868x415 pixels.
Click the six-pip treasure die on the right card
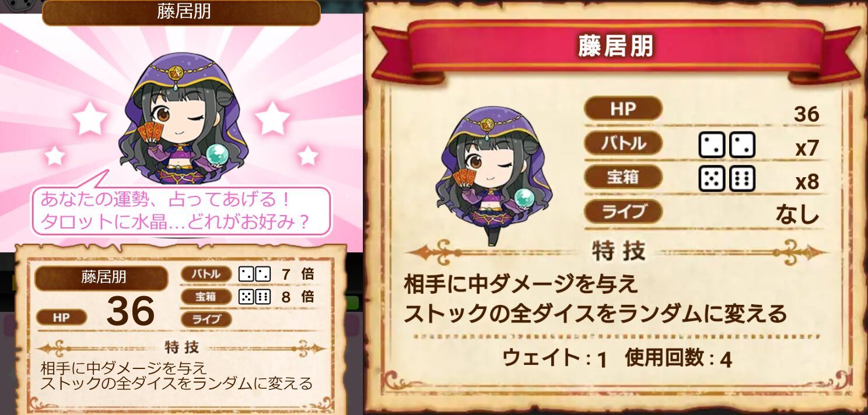(x=743, y=179)
